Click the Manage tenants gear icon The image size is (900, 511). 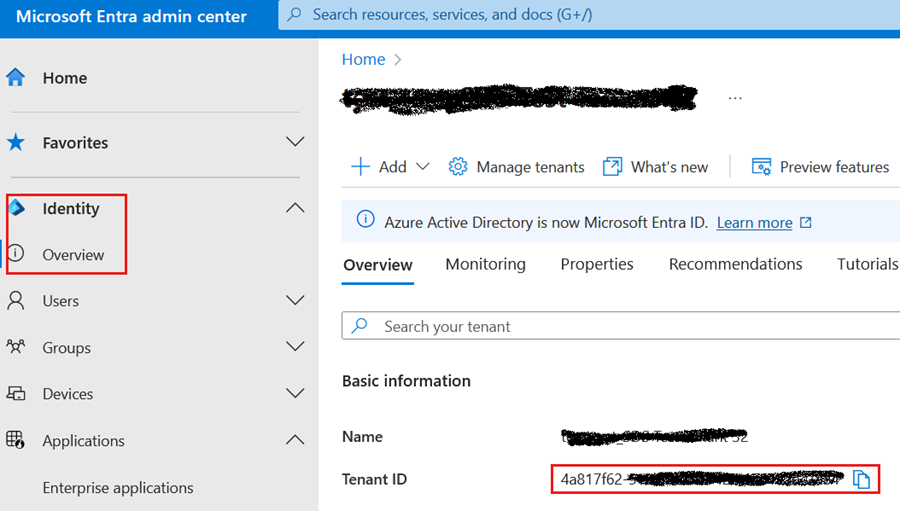(457, 167)
